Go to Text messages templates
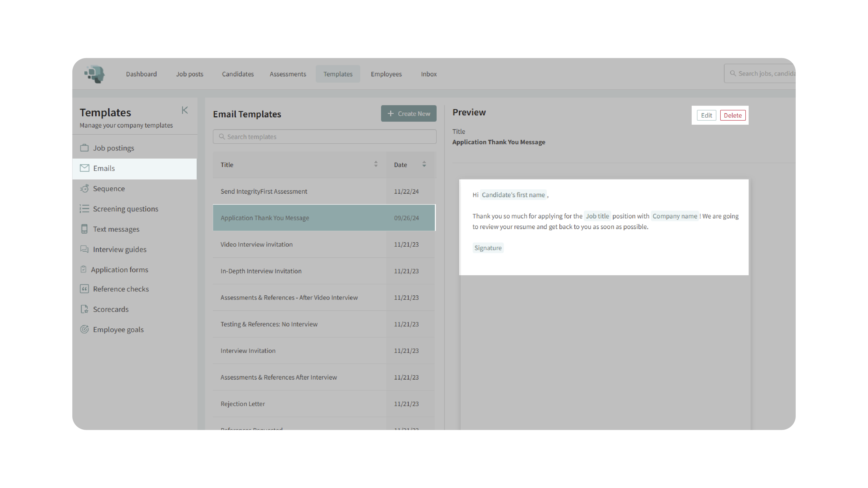Viewport: 868px width, 488px height. point(116,229)
